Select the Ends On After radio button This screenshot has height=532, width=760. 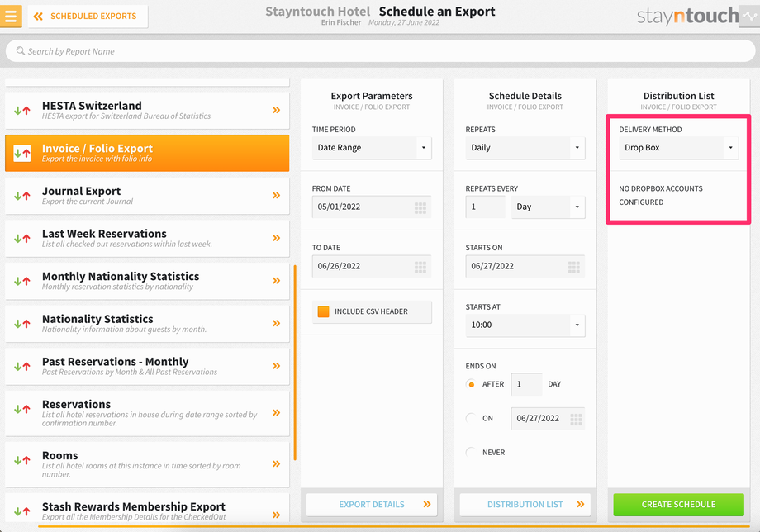pos(471,384)
